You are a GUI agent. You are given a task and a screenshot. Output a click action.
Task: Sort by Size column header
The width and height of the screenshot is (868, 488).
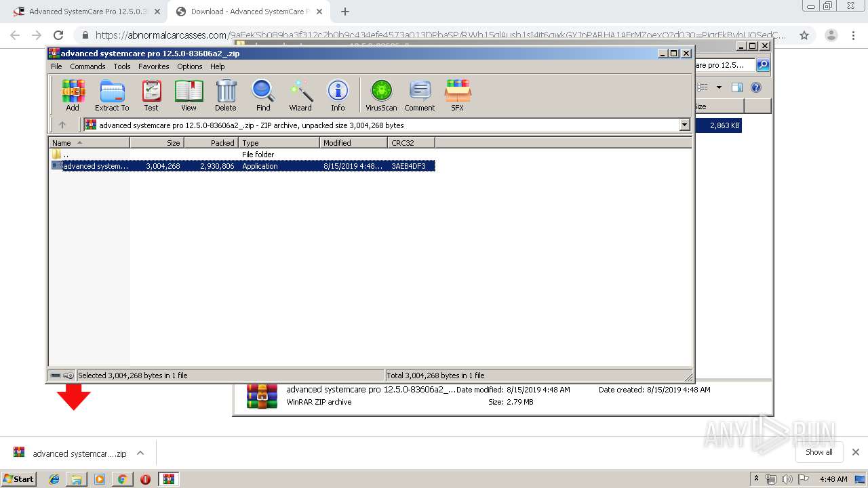[157, 142]
